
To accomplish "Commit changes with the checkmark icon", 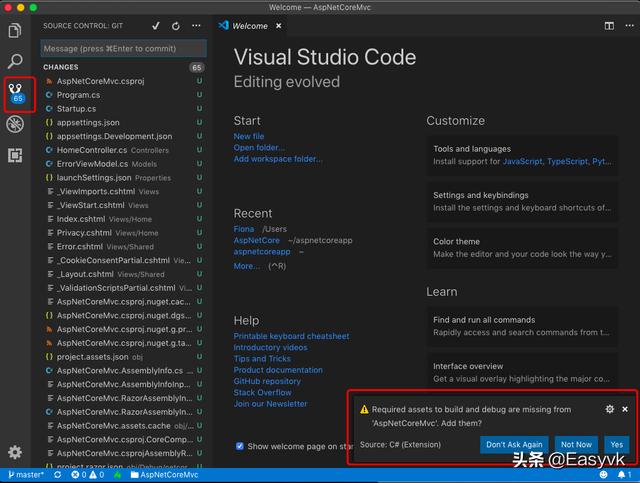I will [156, 26].
